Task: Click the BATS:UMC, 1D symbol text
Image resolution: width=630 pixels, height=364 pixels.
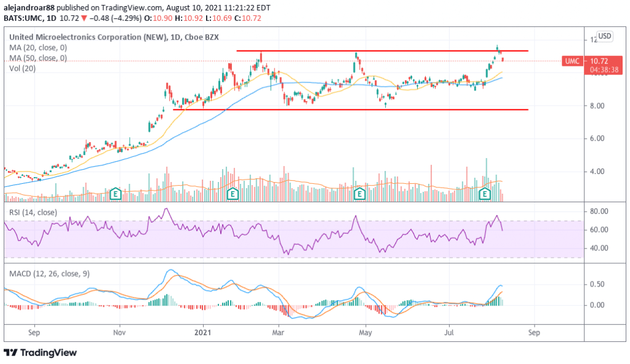Action: (31, 18)
